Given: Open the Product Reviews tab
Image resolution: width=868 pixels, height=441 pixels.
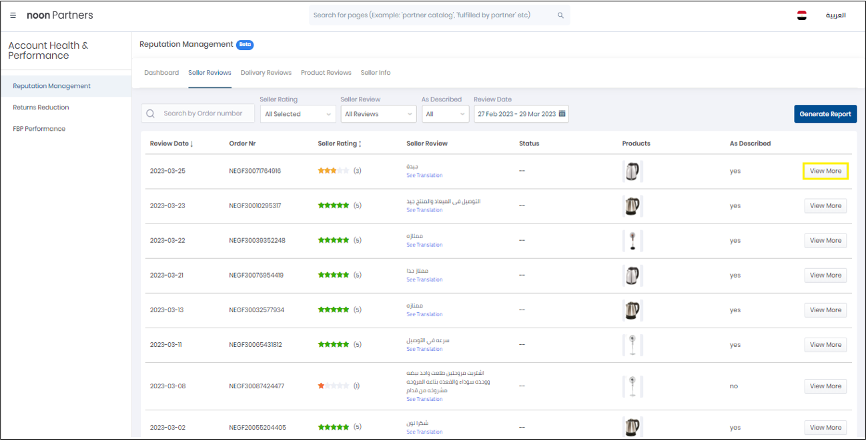Looking at the screenshot, I should (326, 73).
